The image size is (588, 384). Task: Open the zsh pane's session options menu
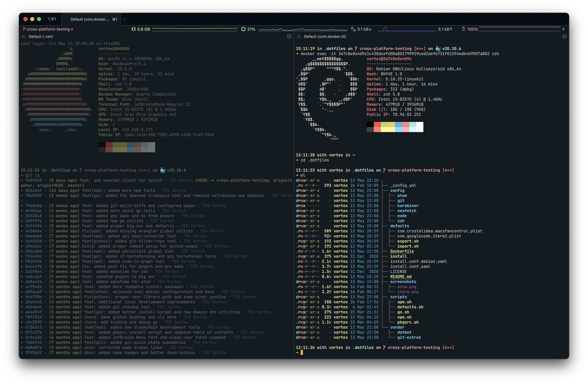pos(290,37)
